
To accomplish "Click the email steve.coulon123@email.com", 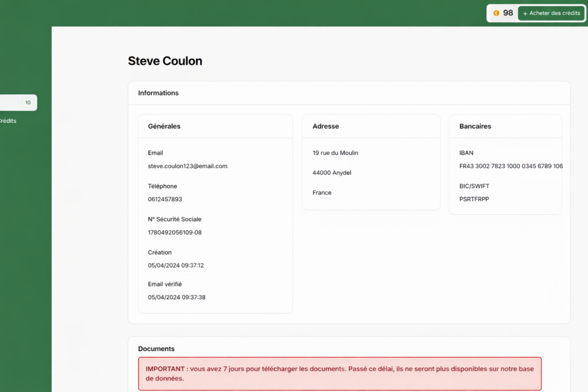I will tap(188, 166).
